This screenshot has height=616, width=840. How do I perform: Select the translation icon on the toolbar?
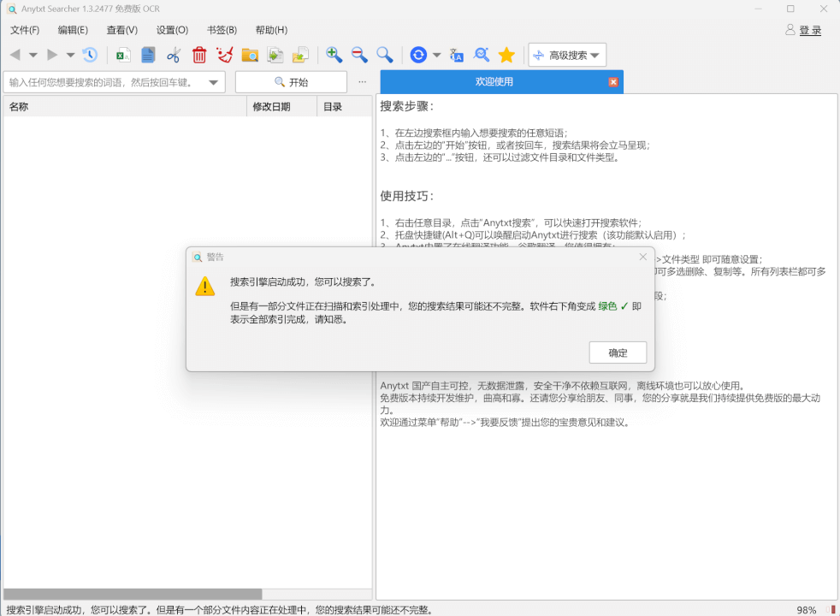pyautogui.click(x=456, y=54)
